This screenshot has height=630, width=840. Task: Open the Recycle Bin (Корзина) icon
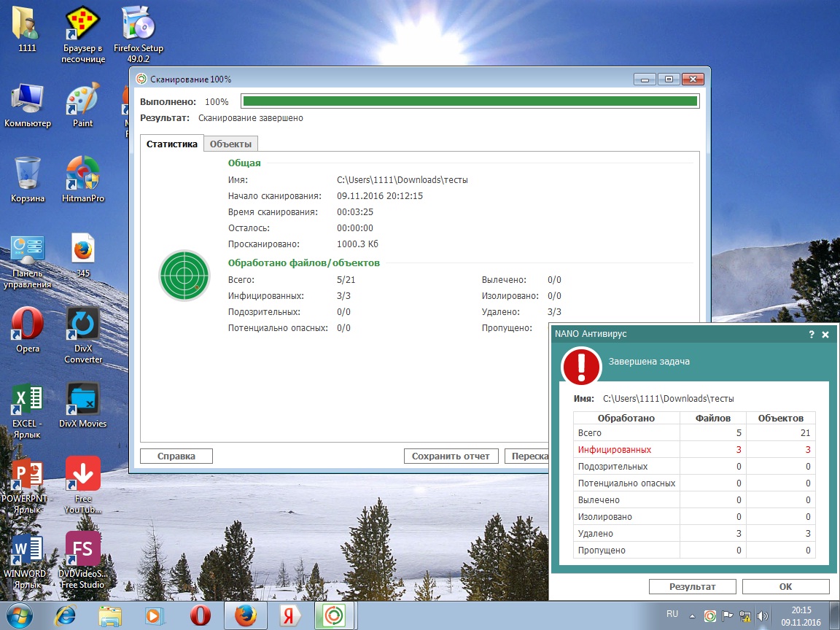28,179
